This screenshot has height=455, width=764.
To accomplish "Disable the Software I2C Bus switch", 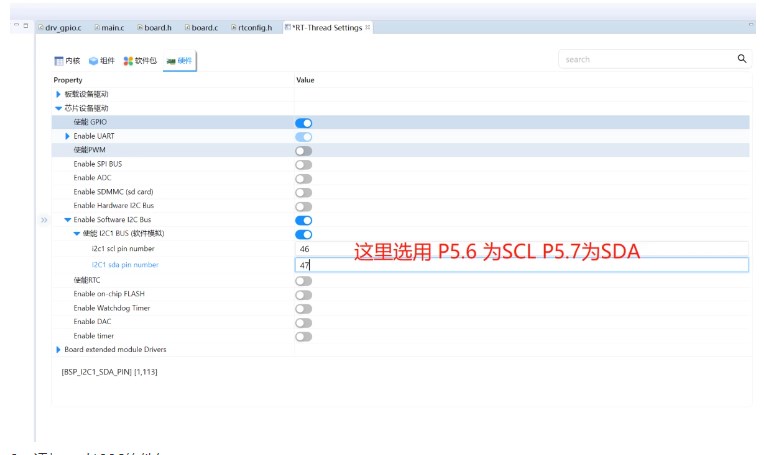I will coord(304,220).
